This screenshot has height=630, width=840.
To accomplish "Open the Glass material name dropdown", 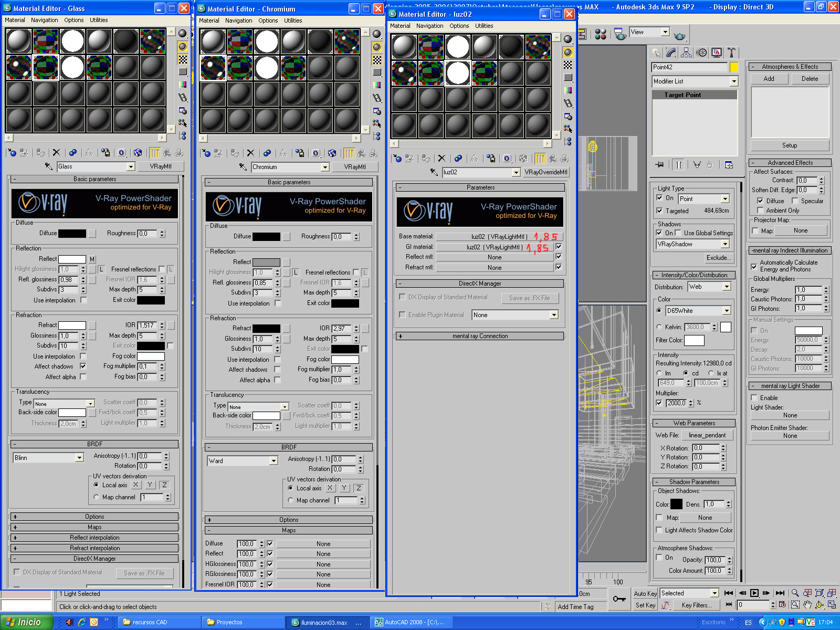I will tap(131, 166).
